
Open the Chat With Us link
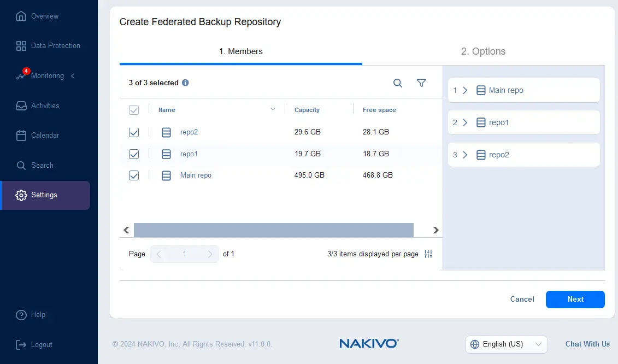coord(587,344)
